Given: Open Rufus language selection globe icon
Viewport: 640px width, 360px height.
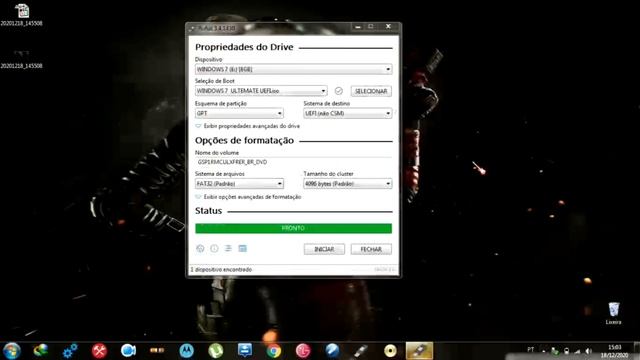Looking at the screenshot, I should coord(200,248).
